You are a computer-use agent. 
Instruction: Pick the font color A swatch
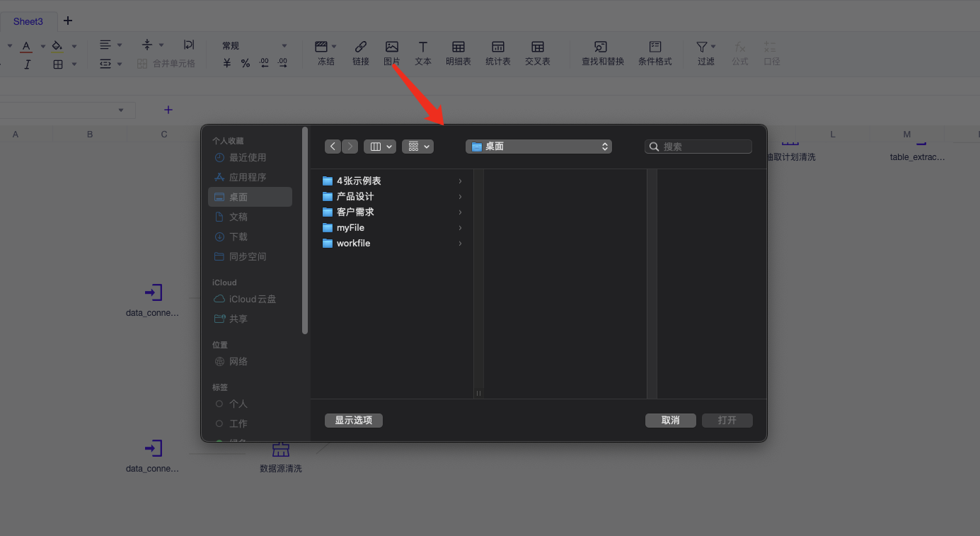(26, 46)
